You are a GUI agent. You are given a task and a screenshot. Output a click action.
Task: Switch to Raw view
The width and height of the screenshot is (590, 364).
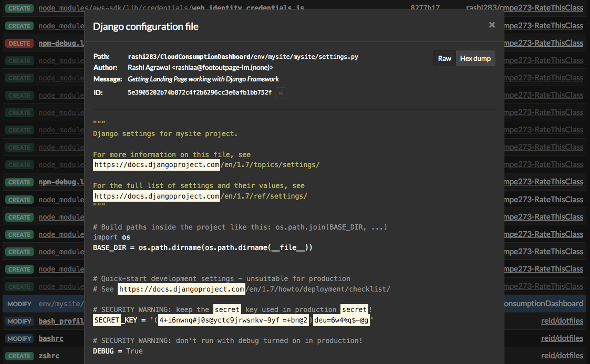coord(444,58)
